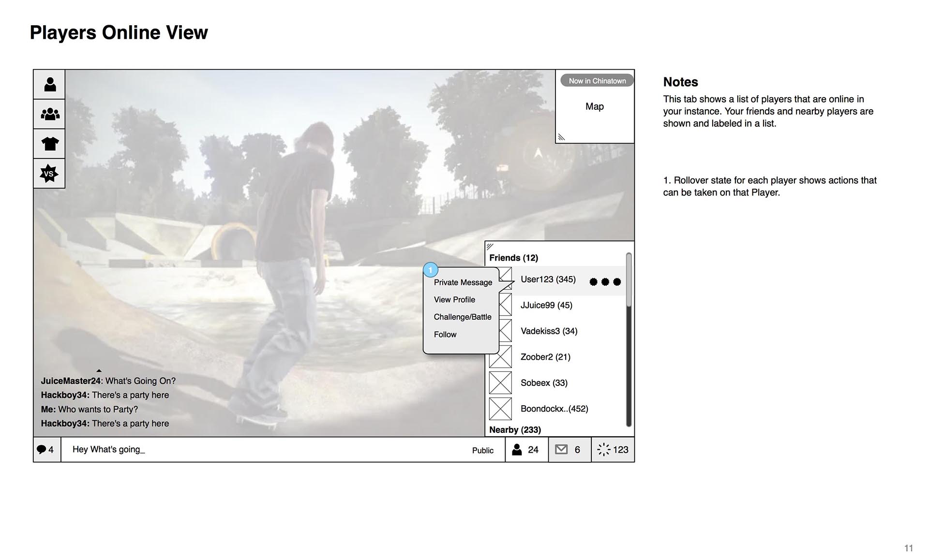
Task: Select Challenge/Battle in the rollover menu
Action: pyautogui.click(x=462, y=317)
